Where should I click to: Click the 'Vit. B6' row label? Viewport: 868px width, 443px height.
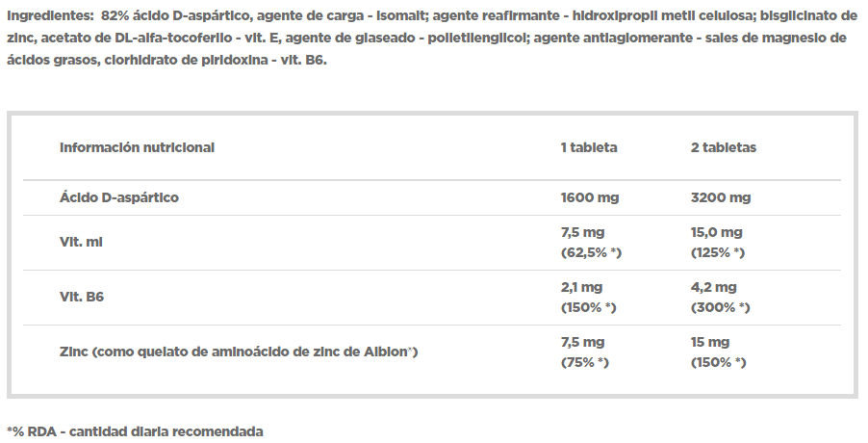coord(82,297)
